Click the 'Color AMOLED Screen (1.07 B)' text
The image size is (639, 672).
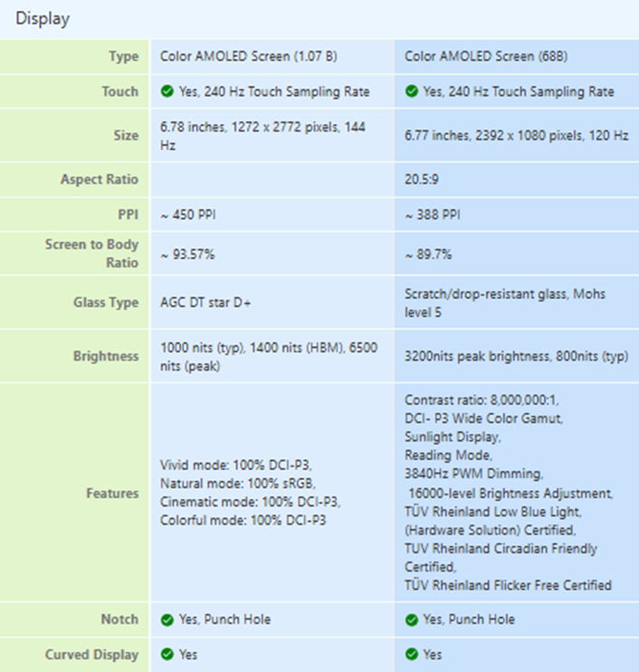pyautogui.click(x=249, y=56)
